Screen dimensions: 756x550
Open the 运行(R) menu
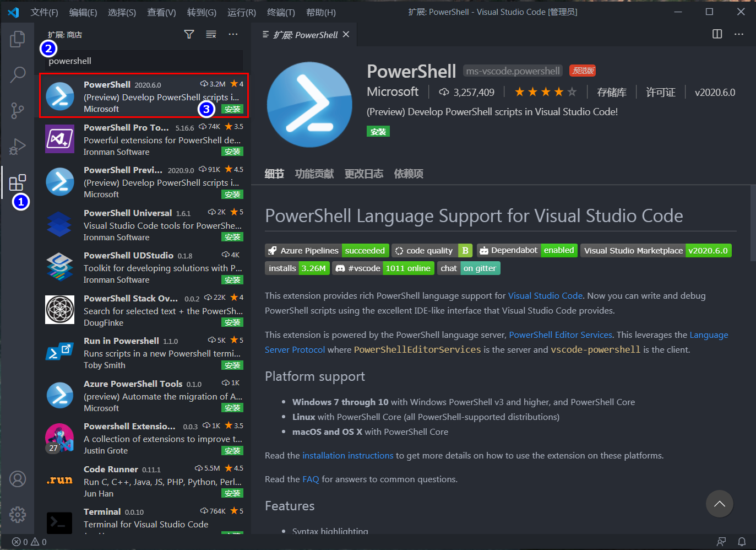(242, 12)
